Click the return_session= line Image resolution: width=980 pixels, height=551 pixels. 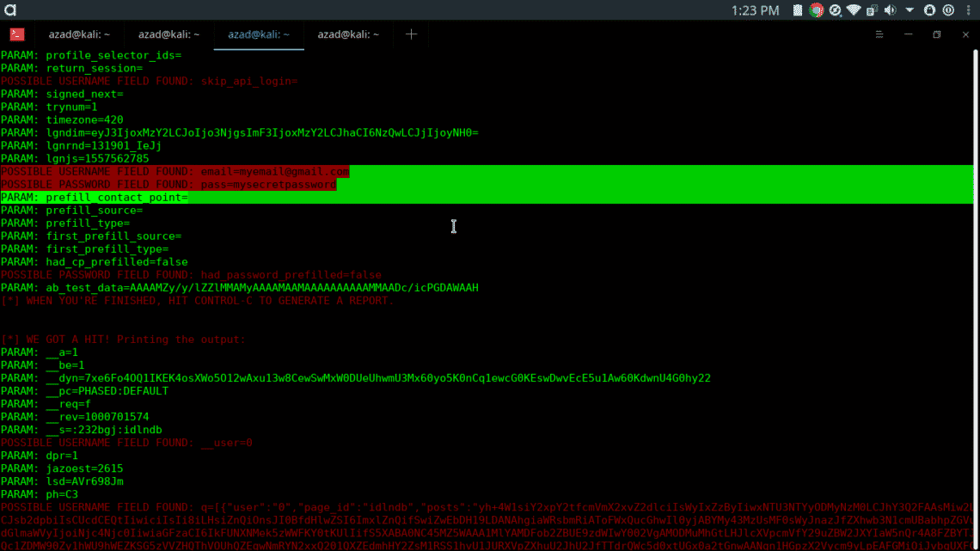72,68
